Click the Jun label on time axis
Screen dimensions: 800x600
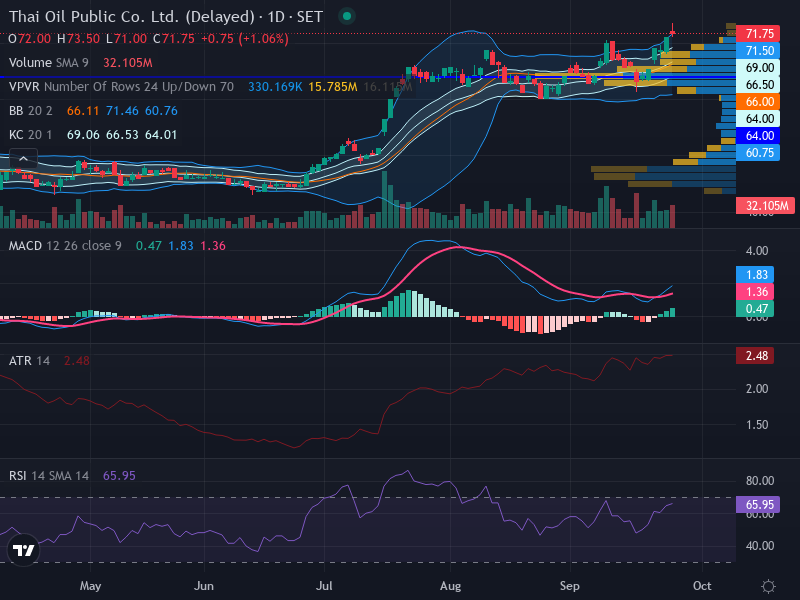pyautogui.click(x=204, y=586)
